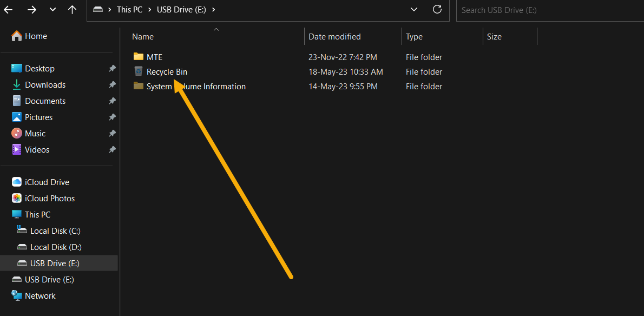This screenshot has width=644, height=316.
Task: Click the back navigation arrow
Action: (x=8, y=9)
